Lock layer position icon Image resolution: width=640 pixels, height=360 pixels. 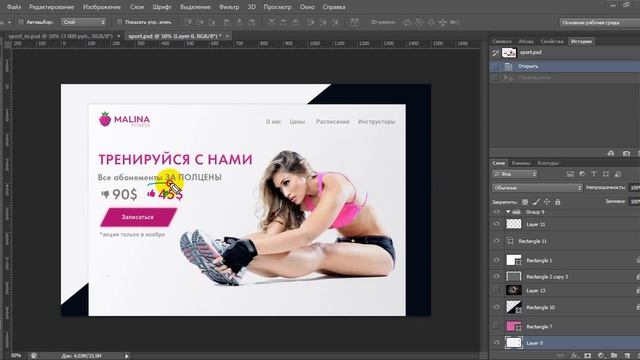[547, 202]
